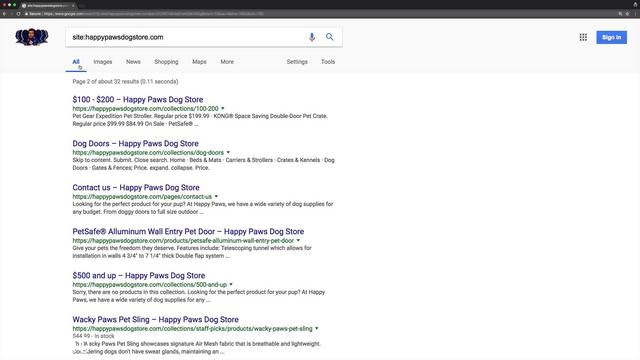Expand arrow next to collections/100-200 URL
The image size is (640, 360).
(223, 109)
